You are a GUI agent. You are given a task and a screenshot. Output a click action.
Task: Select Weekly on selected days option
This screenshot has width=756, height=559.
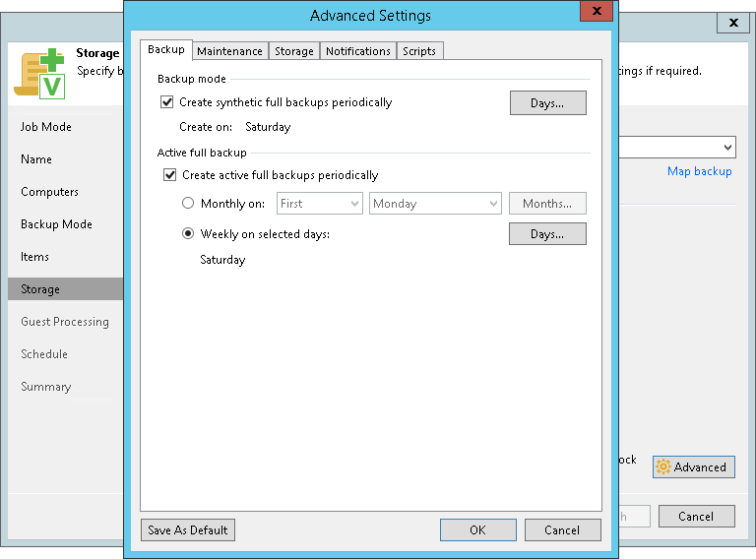point(188,234)
